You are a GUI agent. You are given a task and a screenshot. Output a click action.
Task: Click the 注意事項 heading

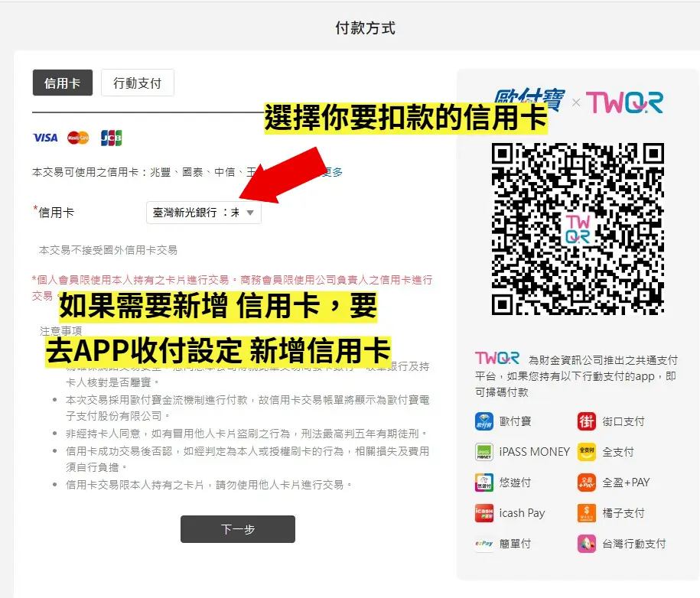[60, 330]
